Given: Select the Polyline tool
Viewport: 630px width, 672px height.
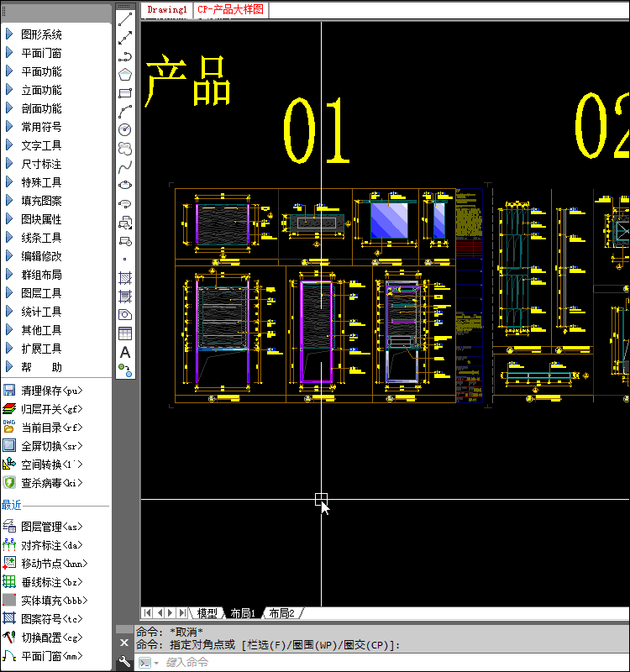Looking at the screenshot, I should 125,56.
